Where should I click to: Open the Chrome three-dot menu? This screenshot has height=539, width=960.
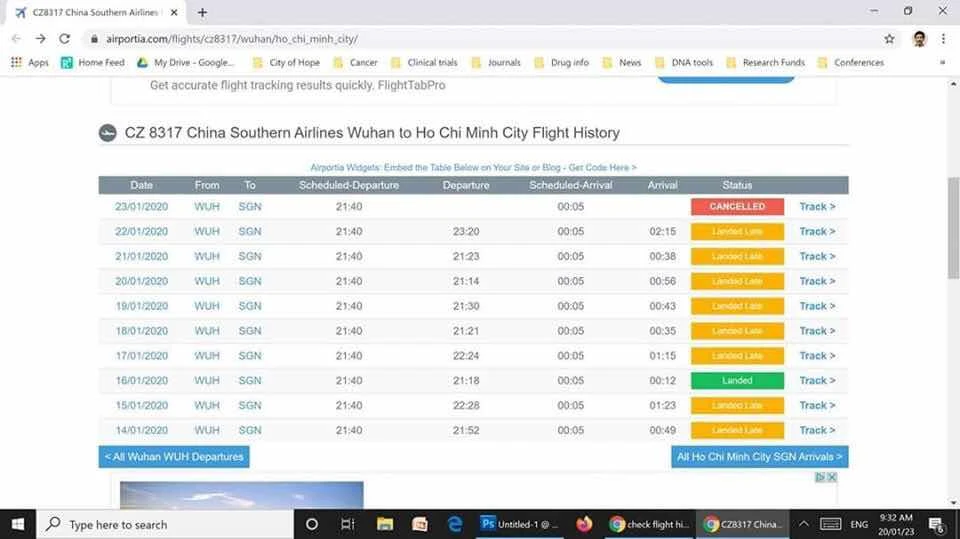(943, 39)
